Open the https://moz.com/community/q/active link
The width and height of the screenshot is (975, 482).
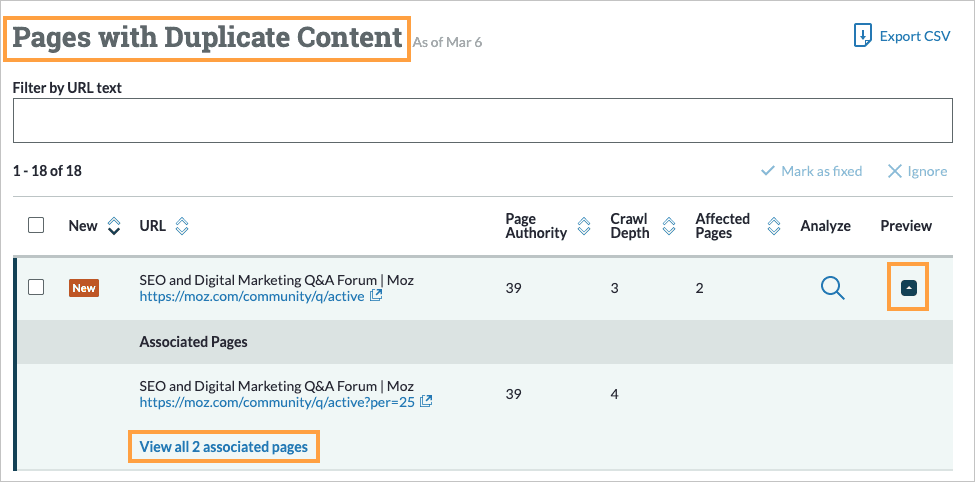point(252,296)
